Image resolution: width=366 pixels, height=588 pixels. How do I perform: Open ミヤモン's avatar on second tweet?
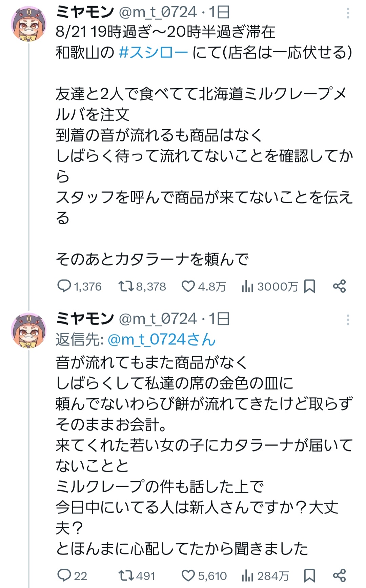point(29,330)
